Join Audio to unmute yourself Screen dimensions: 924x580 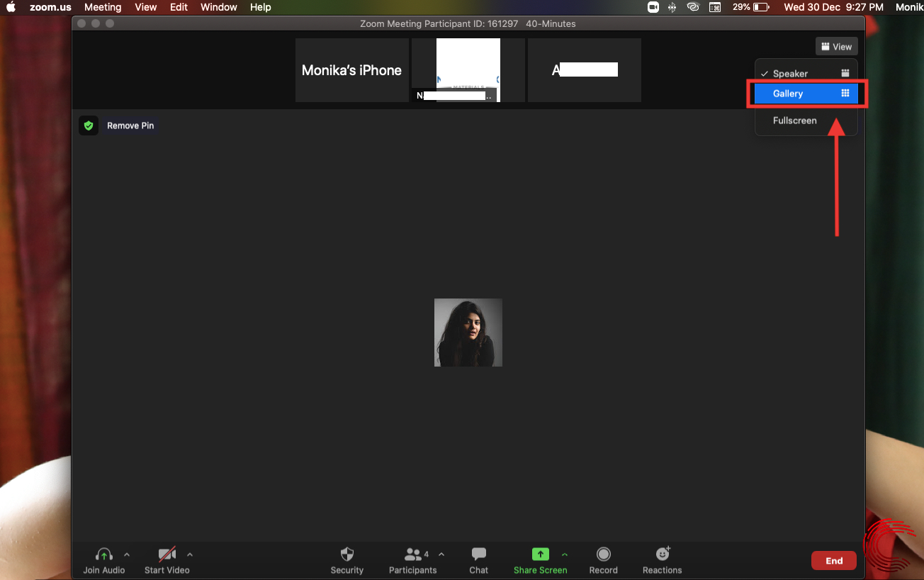pyautogui.click(x=103, y=560)
